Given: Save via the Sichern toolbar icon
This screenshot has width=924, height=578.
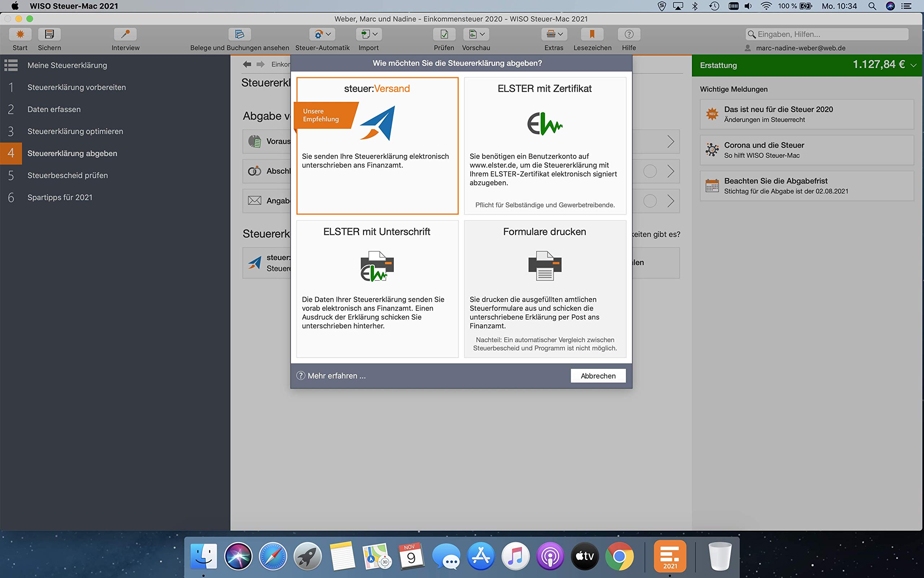Looking at the screenshot, I should pyautogui.click(x=49, y=34).
